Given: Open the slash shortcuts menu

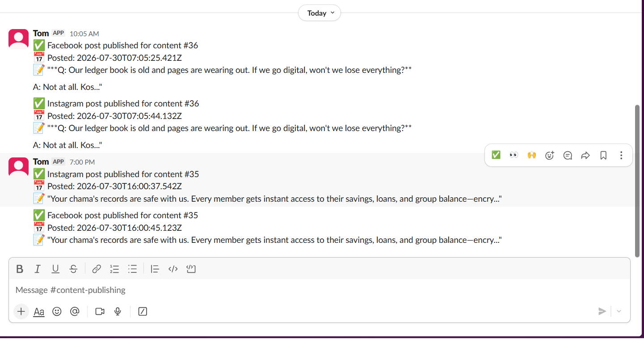Looking at the screenshot, I should pyautogui.click(x=143, y=311).
